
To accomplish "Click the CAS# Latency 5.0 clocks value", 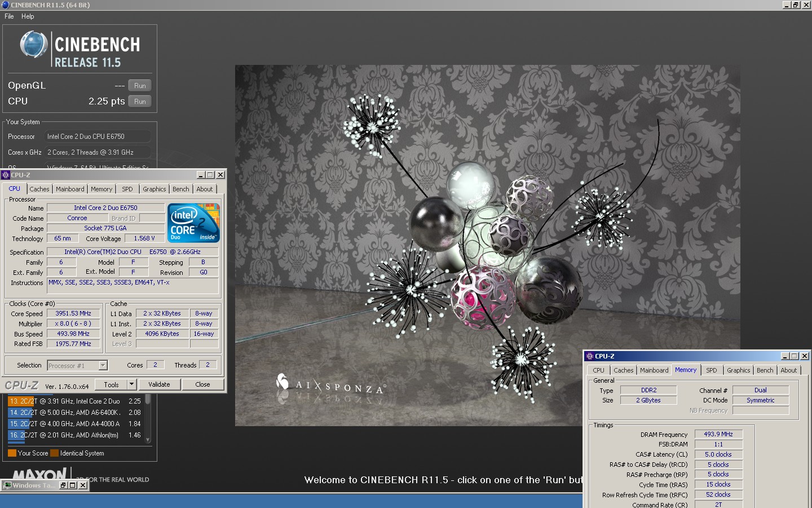I will click(x=718, y=455).
